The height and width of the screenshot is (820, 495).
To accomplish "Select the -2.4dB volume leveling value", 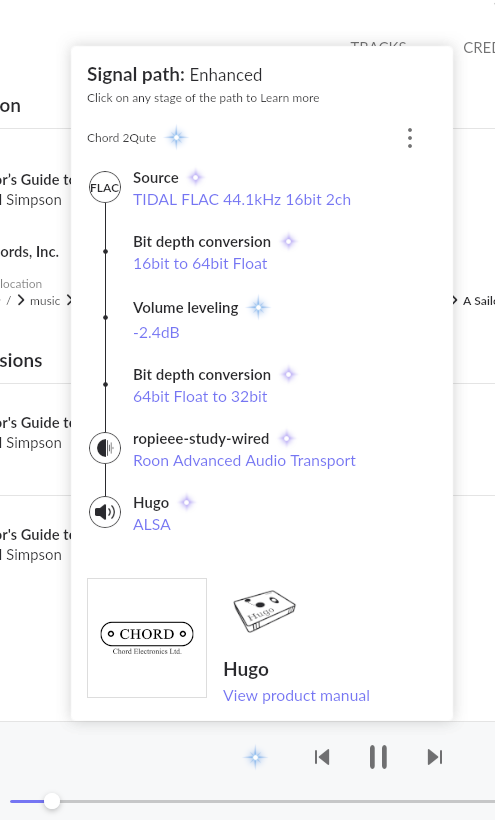I will (156, 333).
